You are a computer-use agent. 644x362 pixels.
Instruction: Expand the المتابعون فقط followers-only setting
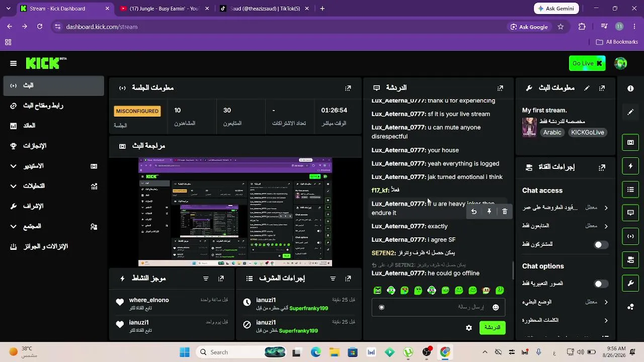606,226
